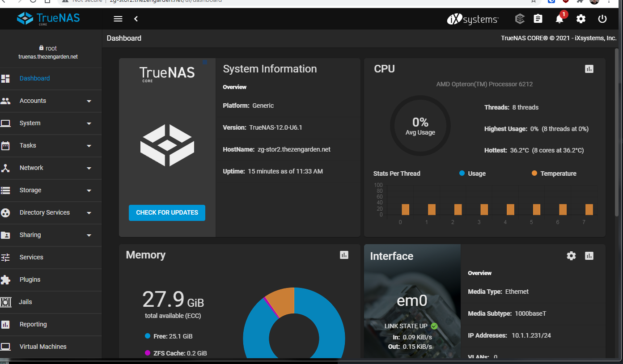Expand the Accounts menu arrow

[x=89, y=101]
